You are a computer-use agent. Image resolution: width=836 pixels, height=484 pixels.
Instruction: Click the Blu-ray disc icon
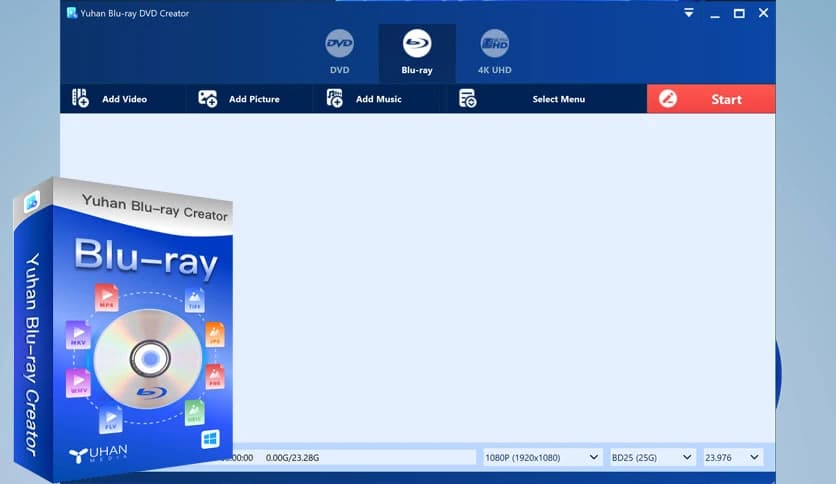[x=417, y=44]
